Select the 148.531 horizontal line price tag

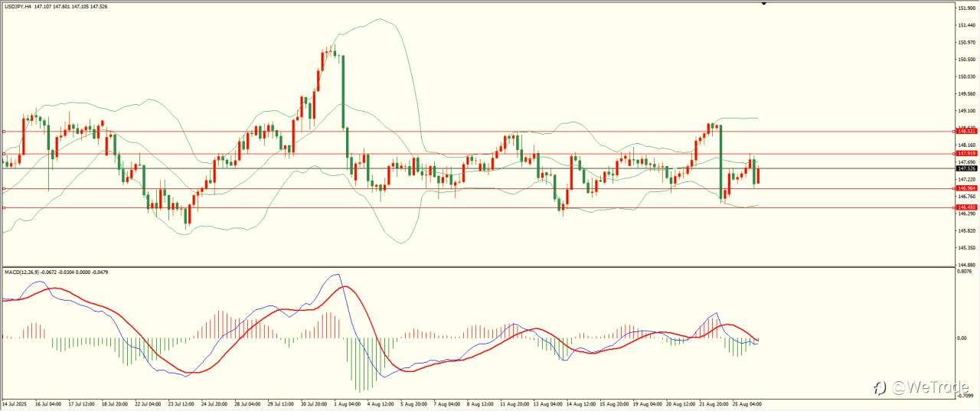[x=965, y=131]
